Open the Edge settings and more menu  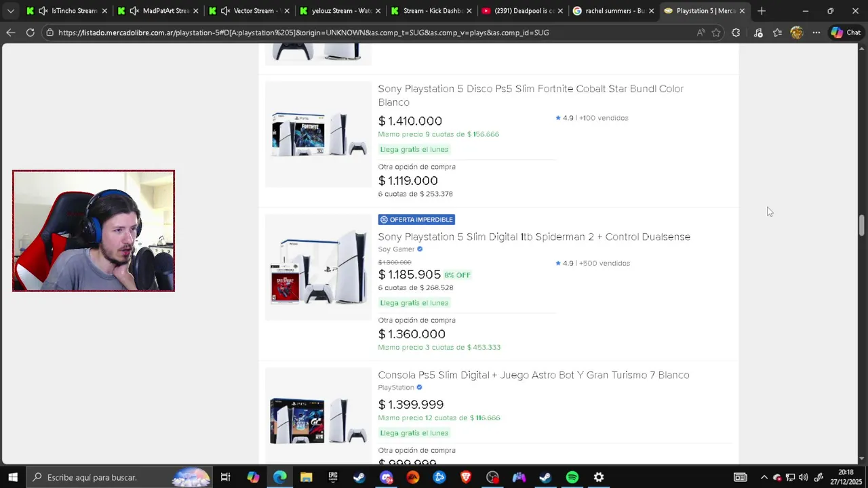point(816,33)
